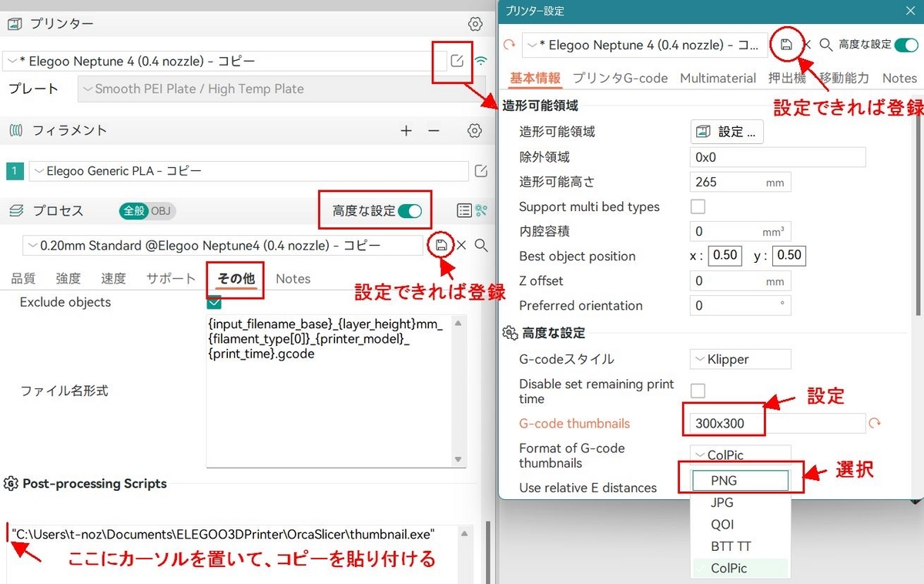Image resolution: width=924 pixels, height=584 pixels.
Task: Switch to the 速度 process tab
Action: [x=114, y=279]
